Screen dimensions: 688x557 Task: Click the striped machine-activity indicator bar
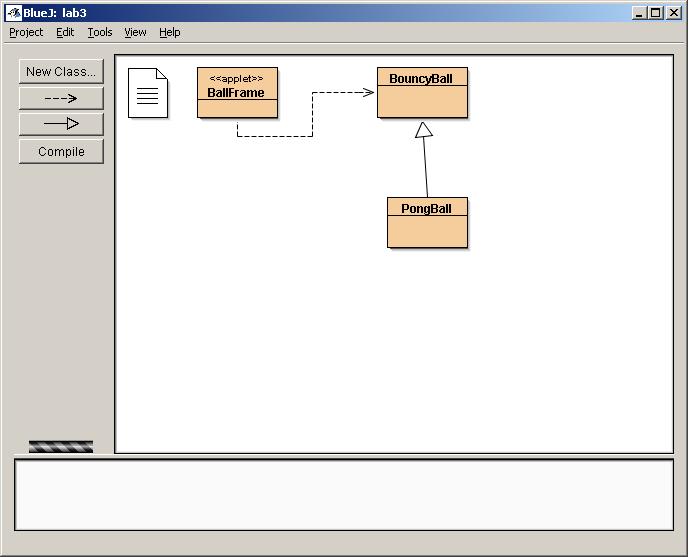click(61, 446)
